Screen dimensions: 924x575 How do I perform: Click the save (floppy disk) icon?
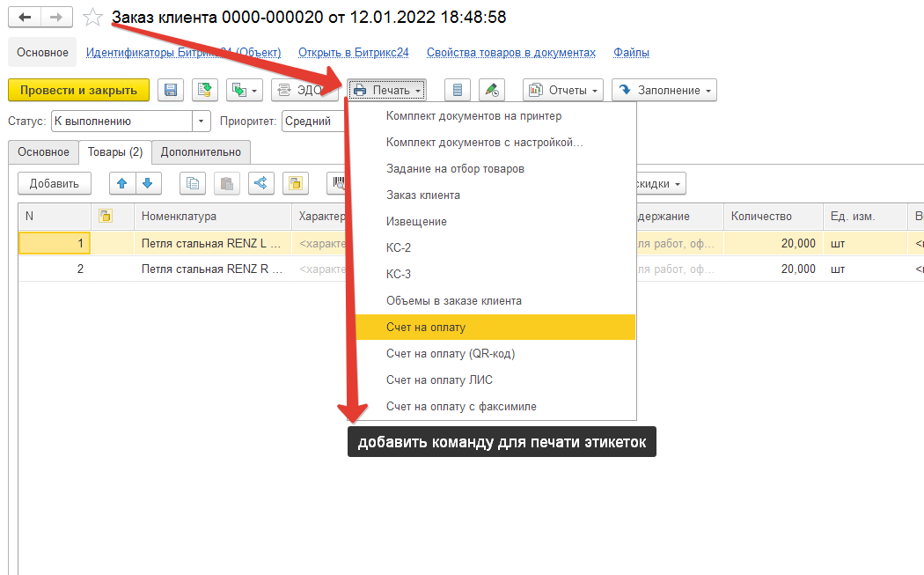[x=171, y=90]
